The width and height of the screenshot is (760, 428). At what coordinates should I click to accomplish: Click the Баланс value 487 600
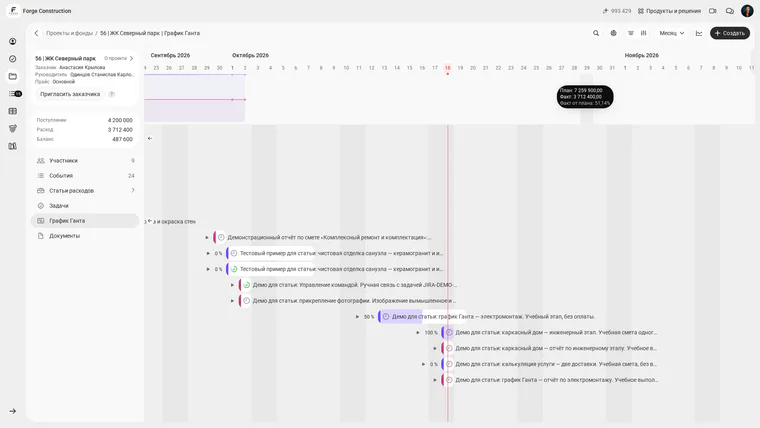tap(122, 139)
